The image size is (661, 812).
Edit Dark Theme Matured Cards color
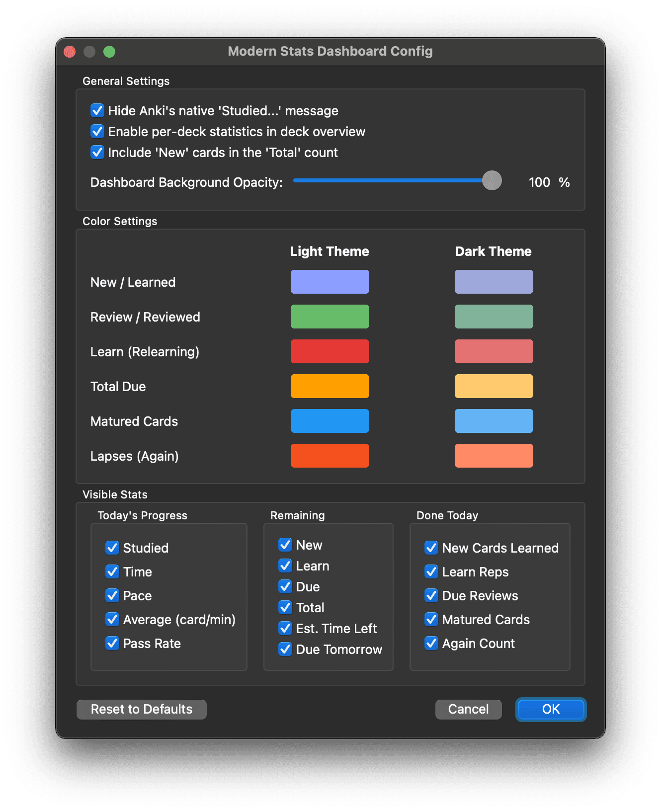[494, 421]
